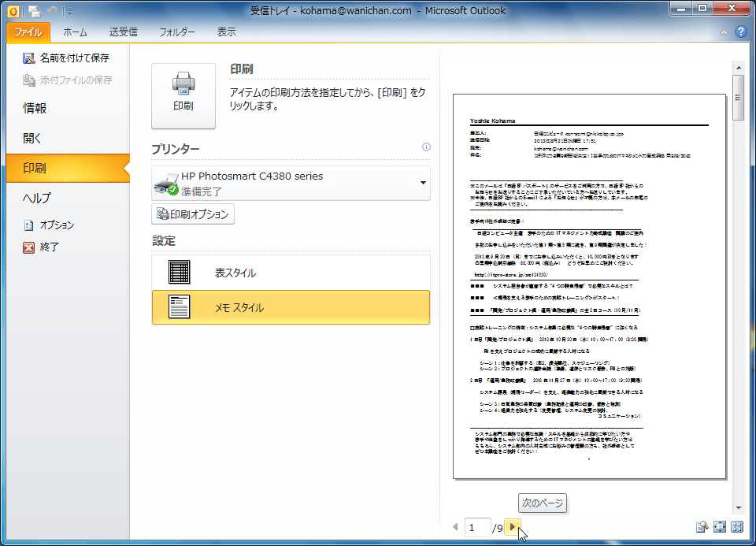Open the Open (開く) section
Viewport: 756px width, 546px height.
coord(31,138)
